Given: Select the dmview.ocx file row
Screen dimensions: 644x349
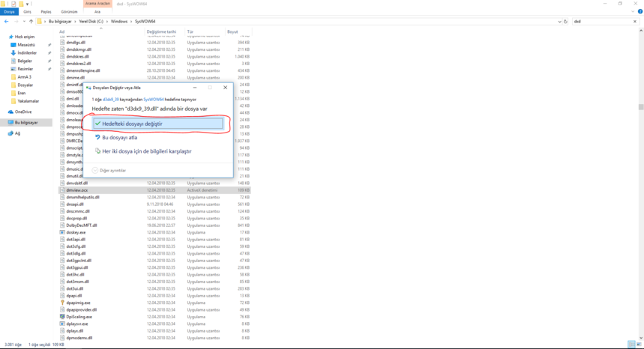Looking at the screenshot, I should click(x=154, y=190).
